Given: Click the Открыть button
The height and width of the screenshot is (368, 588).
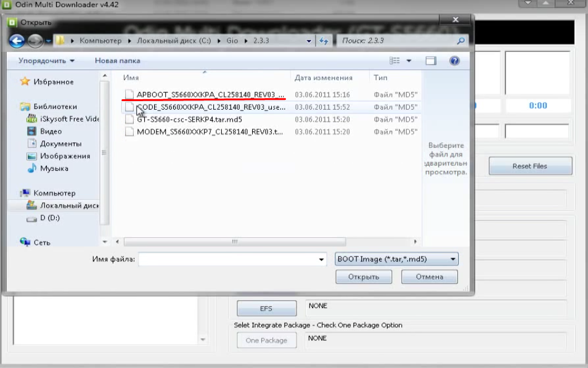Looking at the screenshot, I should tap(364, 277).
